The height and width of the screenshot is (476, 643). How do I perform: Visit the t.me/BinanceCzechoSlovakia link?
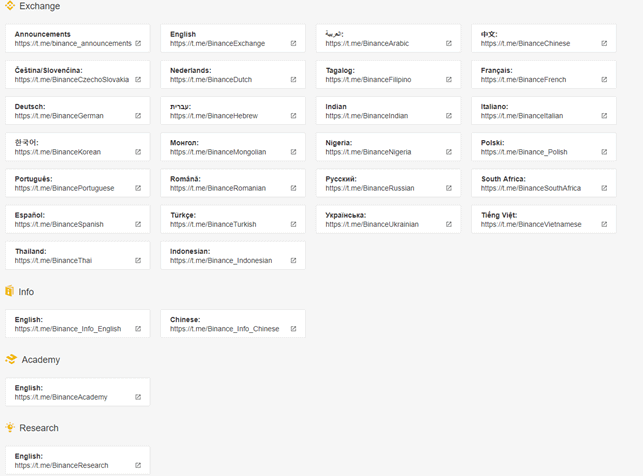coord(72,80)
